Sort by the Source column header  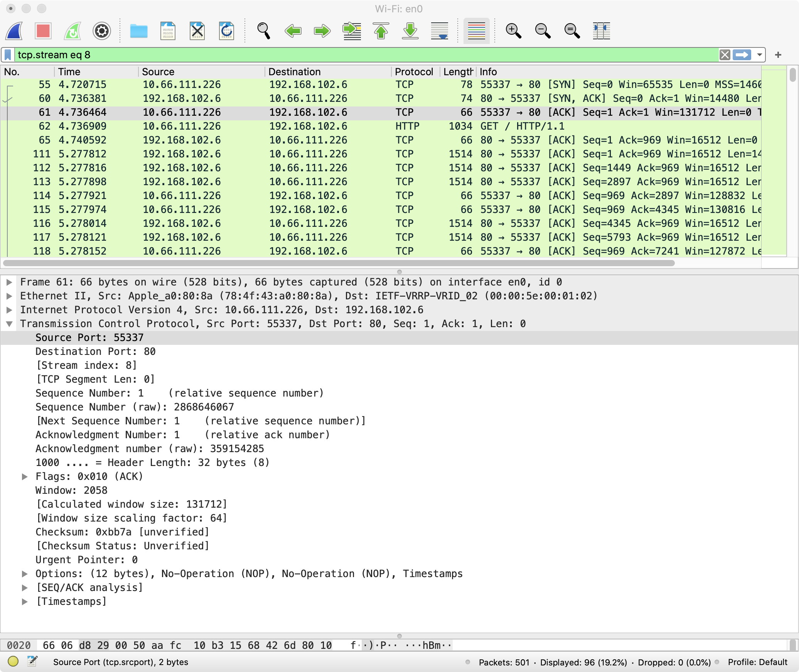pos(158,72)
